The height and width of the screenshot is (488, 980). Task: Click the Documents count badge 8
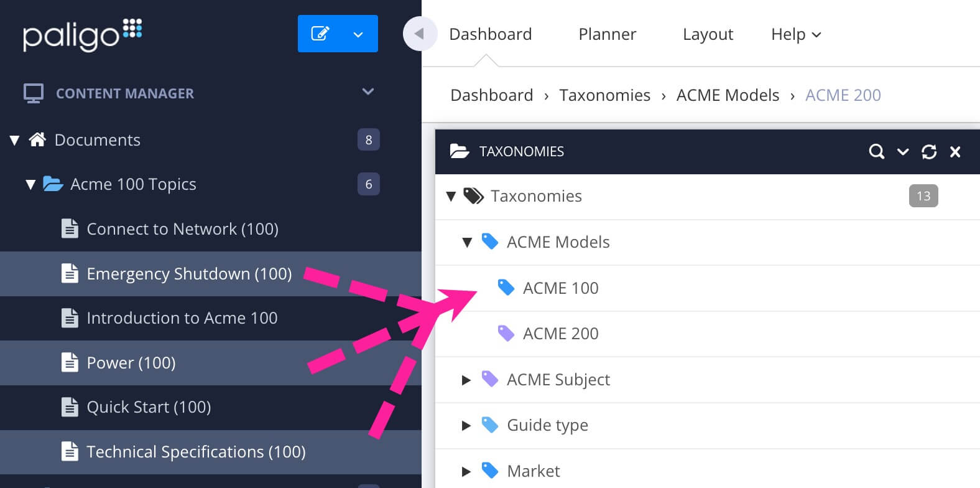(369, 139)
